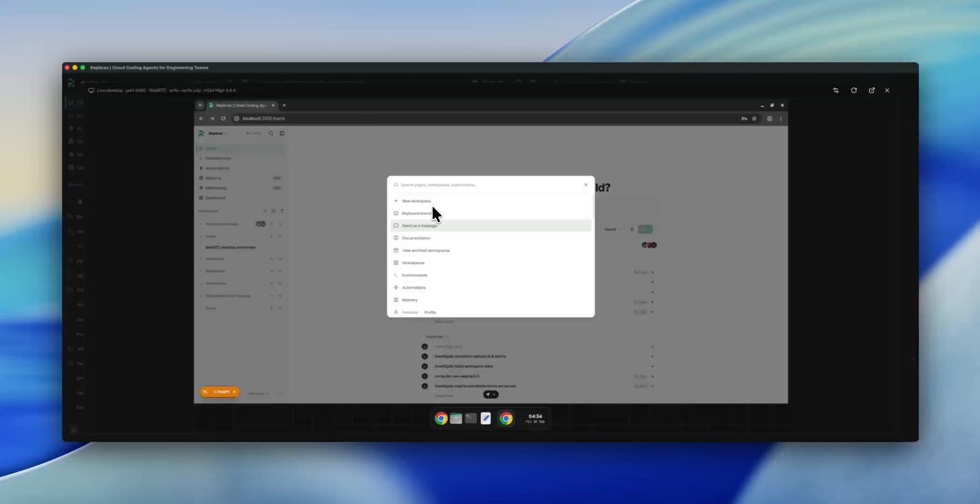Open the file manager from the dock
Image resolution: width=980 pixels, height=504 pixels.
coord(456,418)
